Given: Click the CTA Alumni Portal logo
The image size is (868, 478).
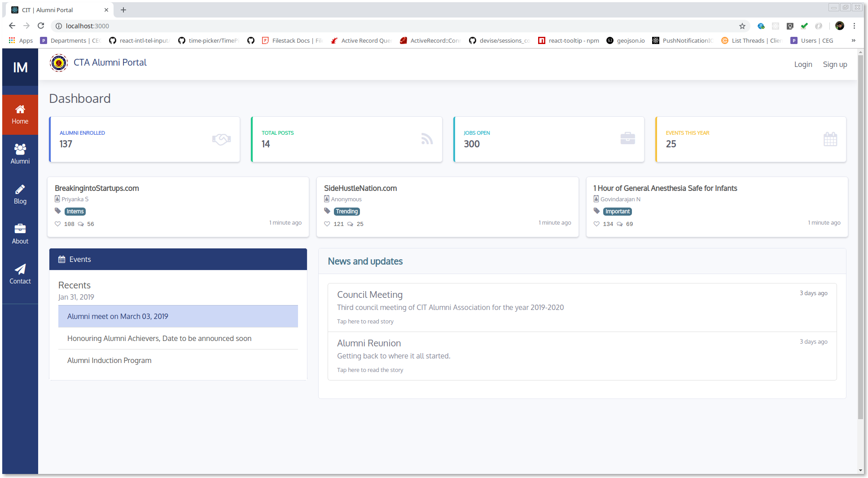Looking at the screenshot, I should 59,63.
